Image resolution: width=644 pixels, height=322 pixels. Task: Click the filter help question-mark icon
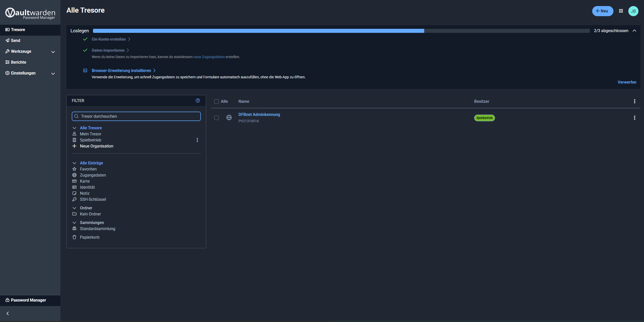[198, 101]
